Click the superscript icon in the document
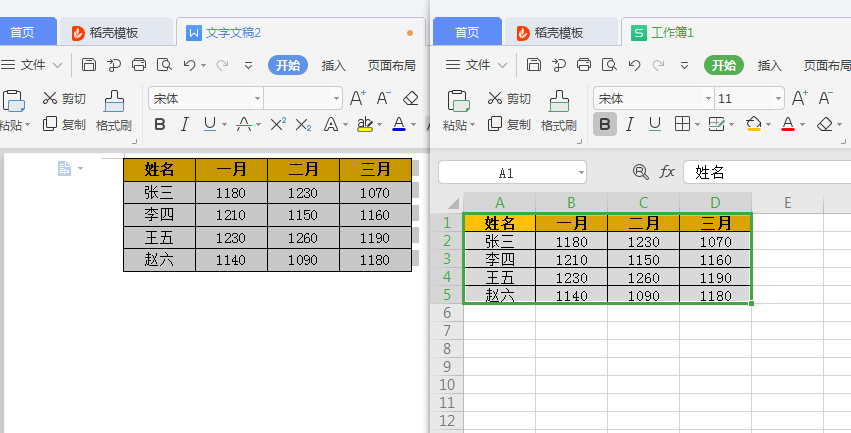851x433 pixels. [278, 125]
